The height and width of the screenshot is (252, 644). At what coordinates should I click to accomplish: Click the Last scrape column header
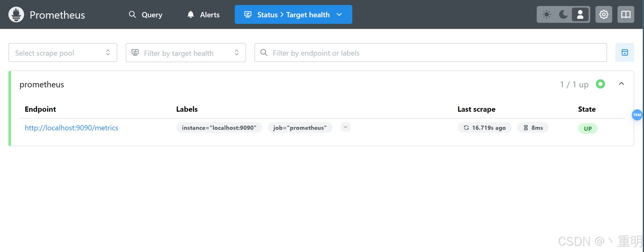pos(476,109)
